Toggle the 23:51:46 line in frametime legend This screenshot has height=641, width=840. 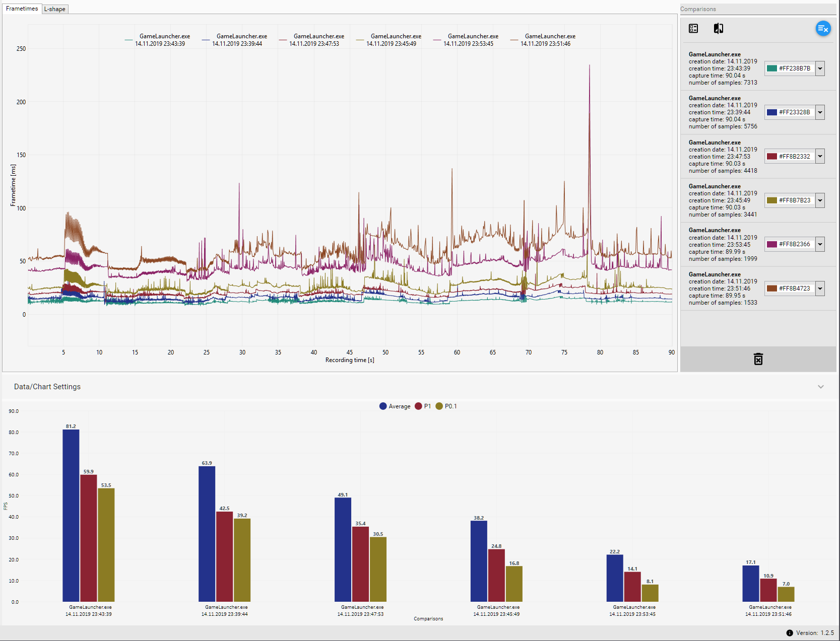coord(543,40)
